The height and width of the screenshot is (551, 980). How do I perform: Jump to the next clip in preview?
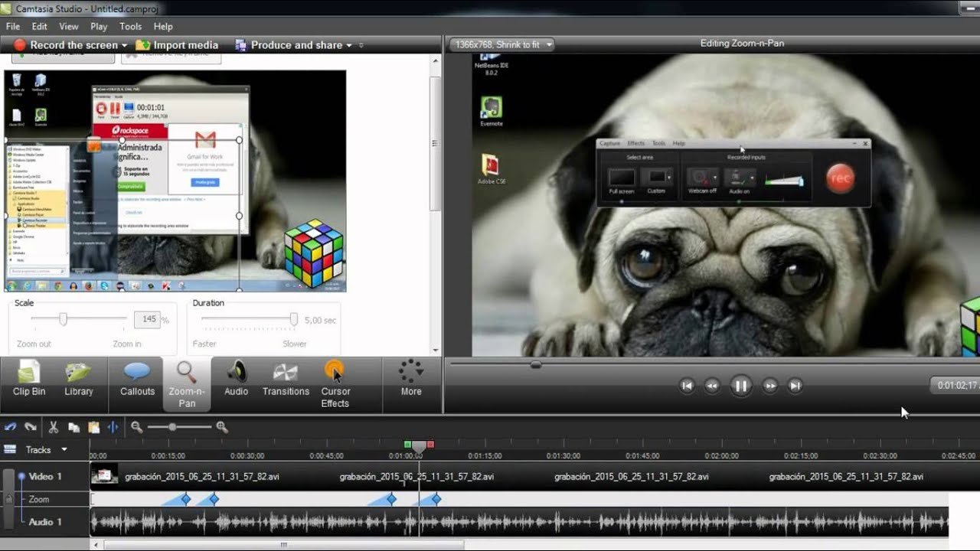[x=795, y=386]
